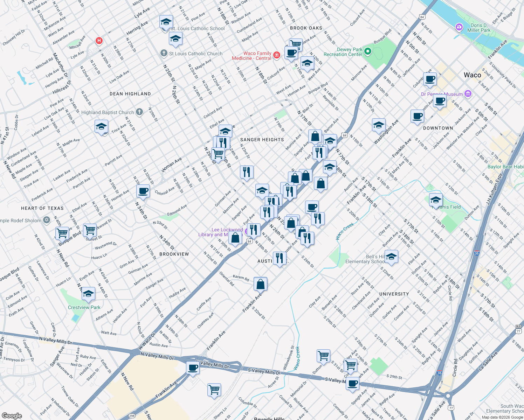The width and height of the screenshot is (524, 420).
Task: Select the shopping cart marker near S Valley Mills Dr
Action: pos(351,364)
